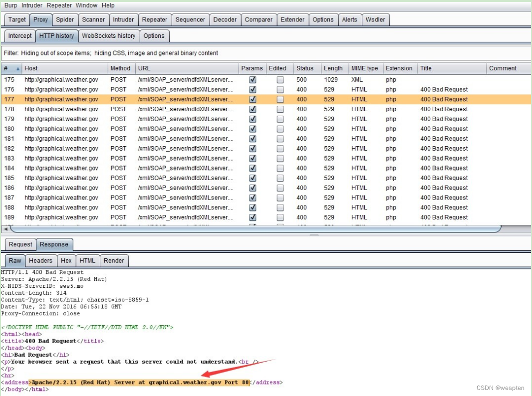Open the Help menu
The image size is (532, 396).
pyautogui.click(x=108, y=5)
